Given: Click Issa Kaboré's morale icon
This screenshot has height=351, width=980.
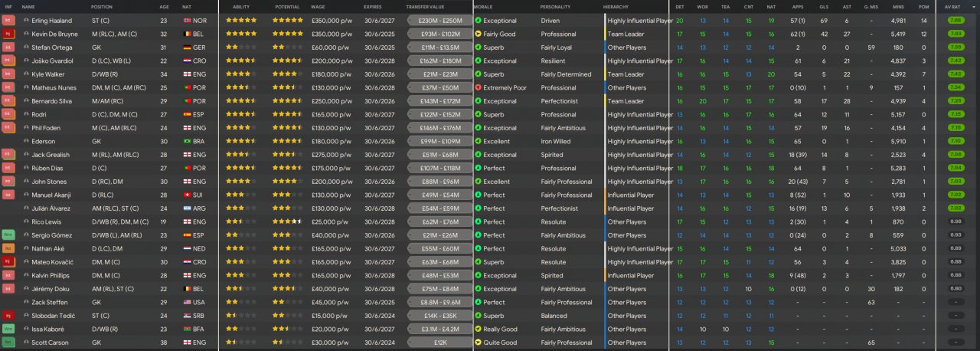Looking at the screenshot, I should click(x=478, y=329).
